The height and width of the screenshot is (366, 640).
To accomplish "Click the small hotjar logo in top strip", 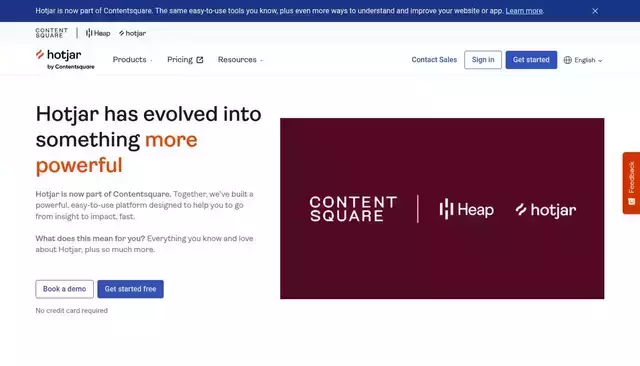I will 132,33.
